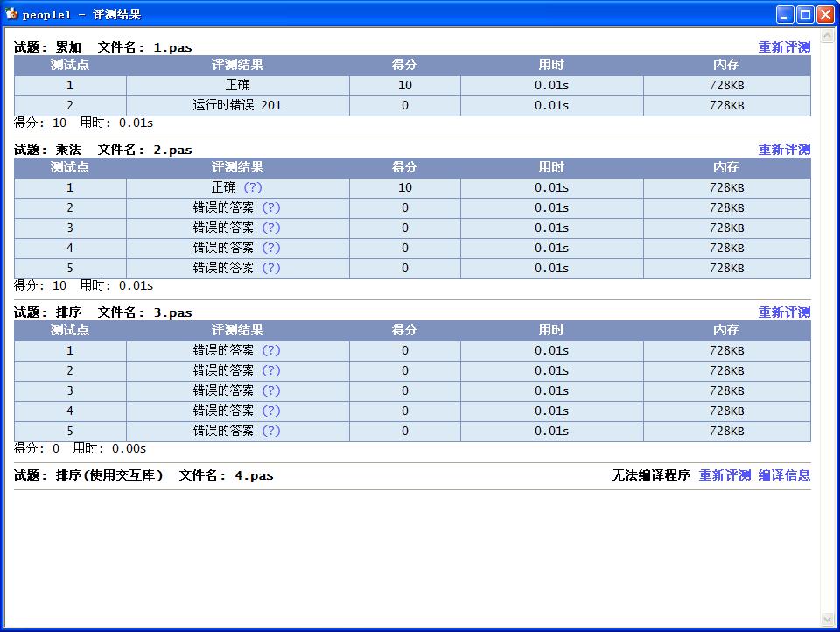
Task: Open the (?) detail for 排序 test point 2
Action: pyautogui.click(x=271, y=370)
